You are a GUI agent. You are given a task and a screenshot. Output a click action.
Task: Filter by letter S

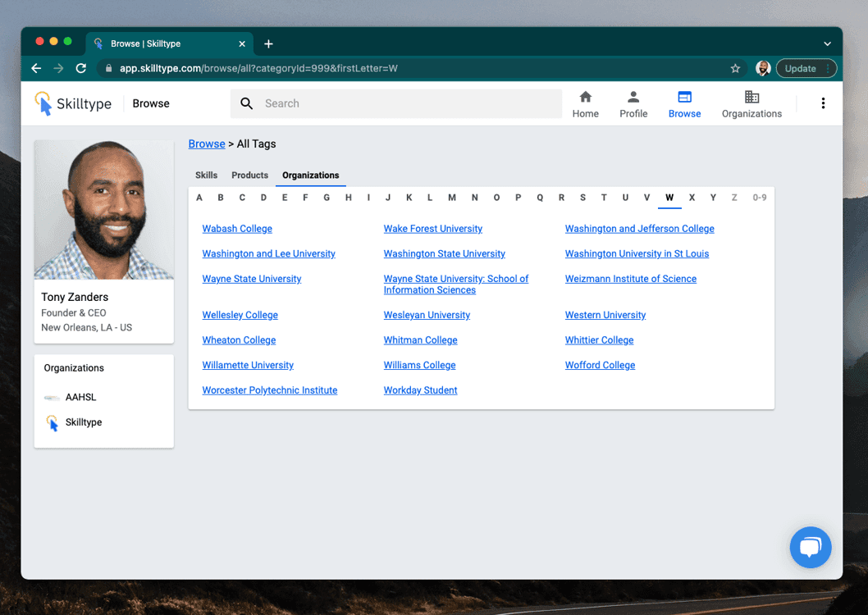582,198
